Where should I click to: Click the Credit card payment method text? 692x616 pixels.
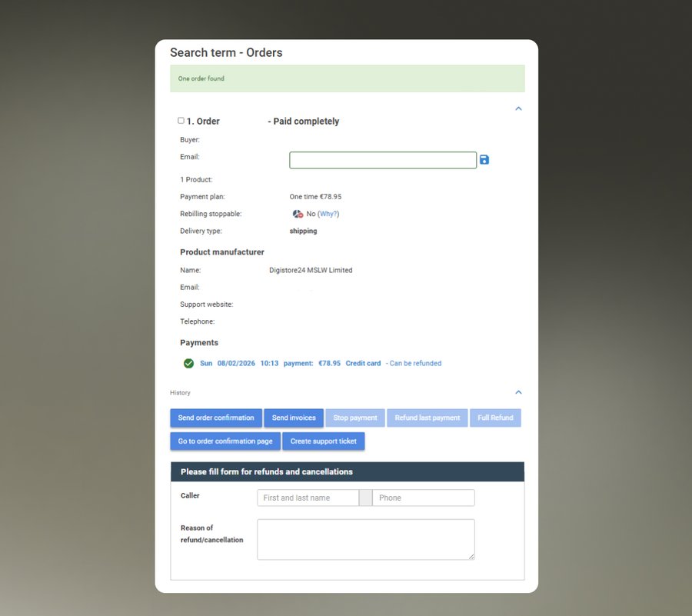pyautogui.click(x=363, y=364)
